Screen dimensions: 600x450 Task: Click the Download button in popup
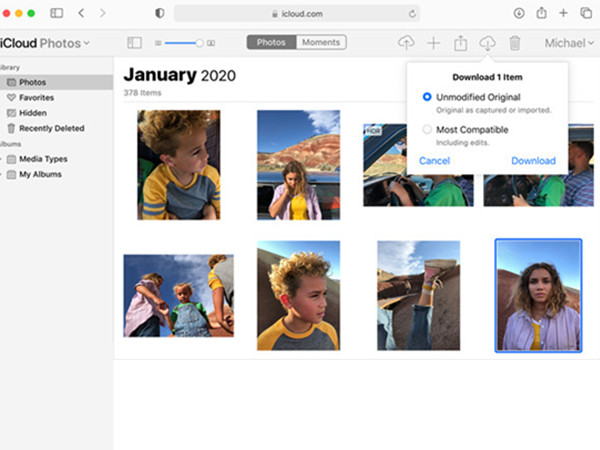tap(533, 161)
